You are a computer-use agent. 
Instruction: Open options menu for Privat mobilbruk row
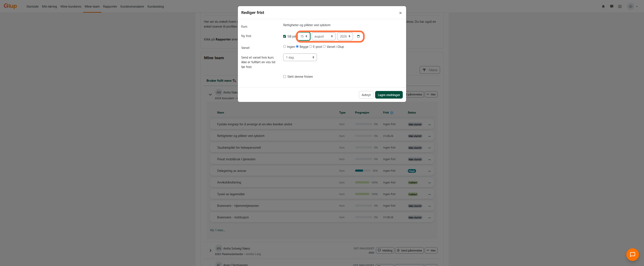pos(429,160)
